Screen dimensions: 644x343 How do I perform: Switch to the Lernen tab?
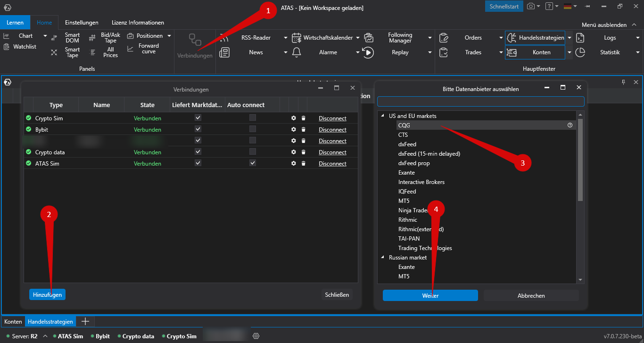coord(15,23)
